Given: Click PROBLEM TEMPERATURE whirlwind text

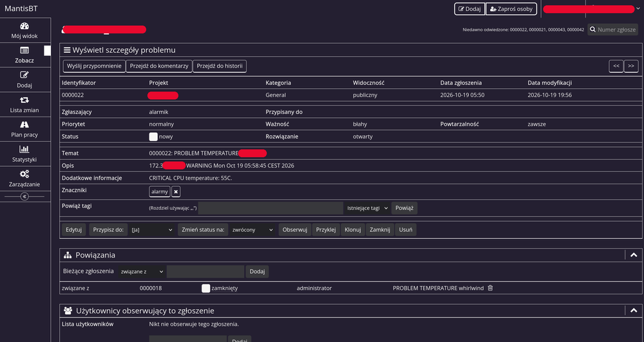Looking at the screenshot, I should tap(438, 288).
